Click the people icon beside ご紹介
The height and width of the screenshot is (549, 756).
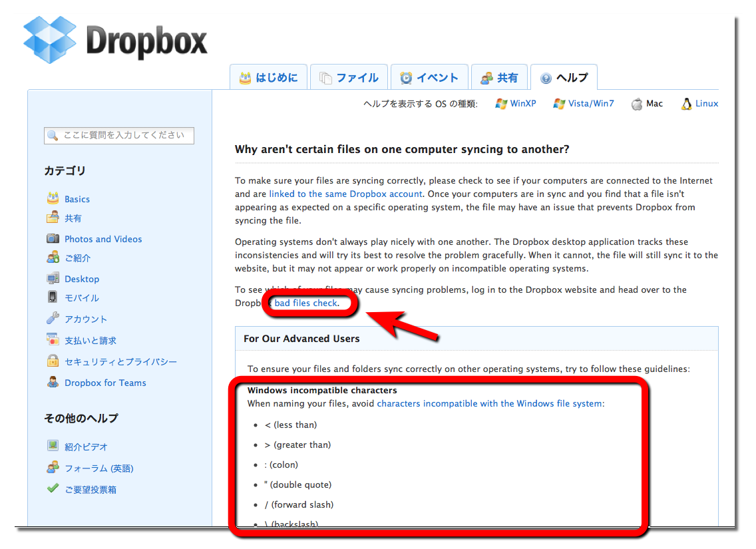coord(53,258)
